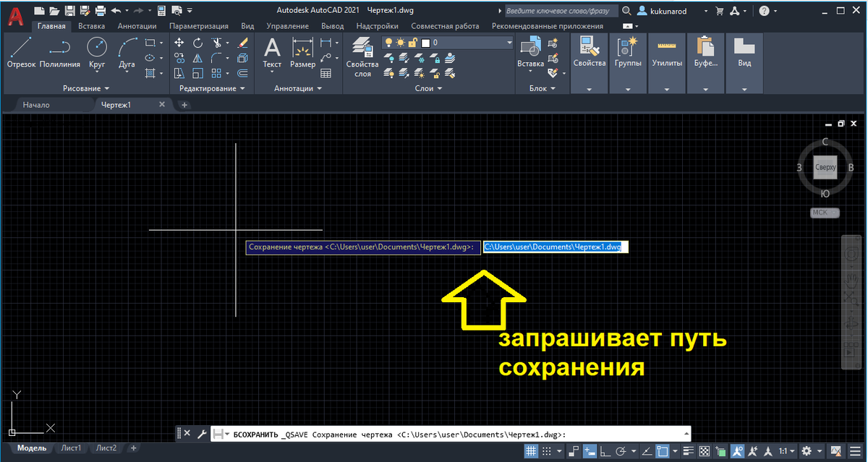
Task: Expand the Рисование panel
Action: pos(86,88)
